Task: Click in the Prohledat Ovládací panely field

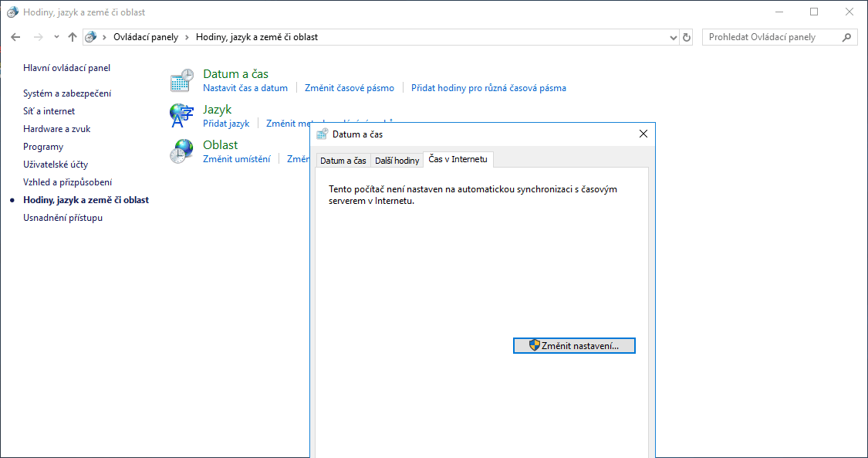Action: [x=772, y=37]
